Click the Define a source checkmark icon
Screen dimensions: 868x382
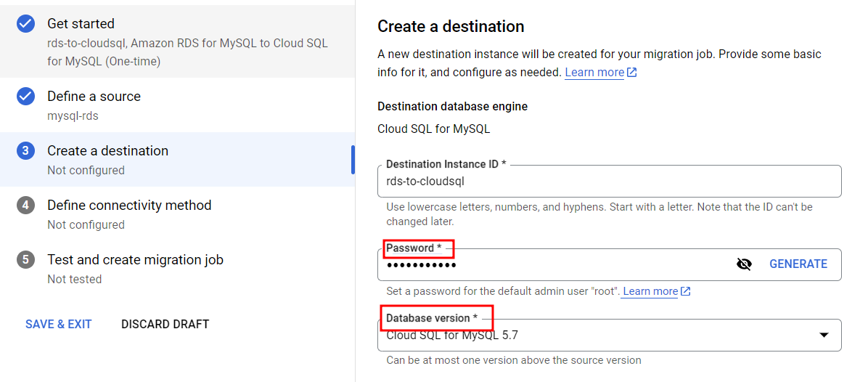tap(25, 97)
